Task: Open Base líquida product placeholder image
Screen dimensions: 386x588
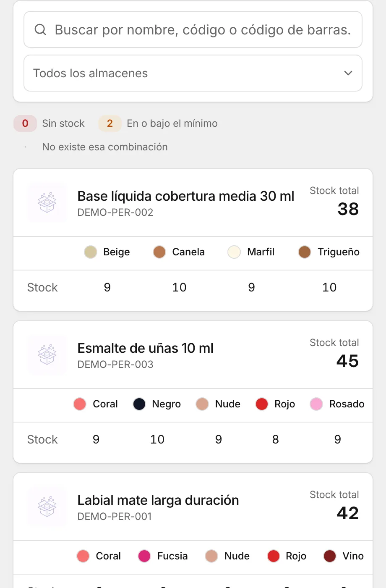Action: pos(47,202)
